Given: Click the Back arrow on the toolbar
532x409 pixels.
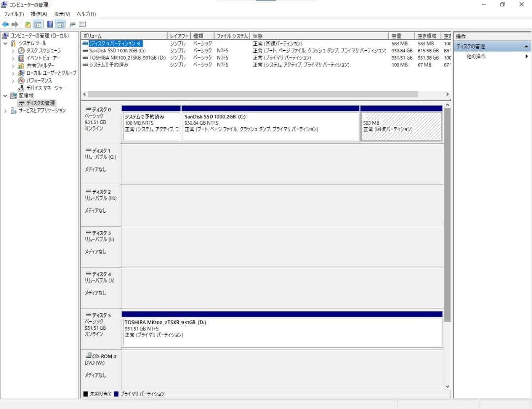Looking at the screenshot, I should click(5, 24).
